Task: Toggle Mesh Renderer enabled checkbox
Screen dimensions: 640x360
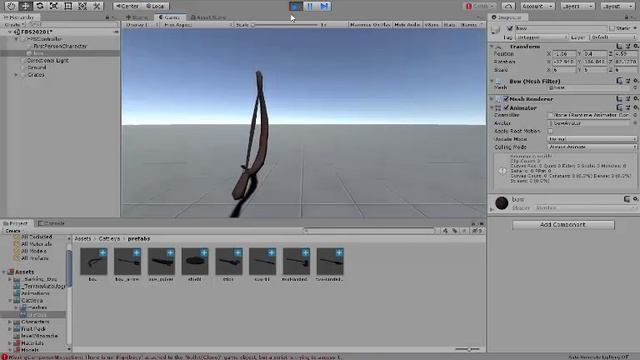Action: 506,99
